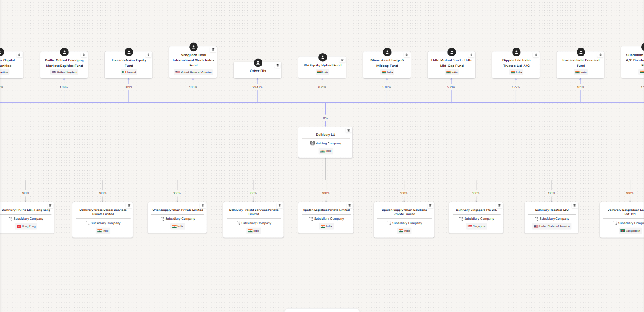
Task: Delete the Delhivery Ltd holding company node
Action: click(348, 130)
